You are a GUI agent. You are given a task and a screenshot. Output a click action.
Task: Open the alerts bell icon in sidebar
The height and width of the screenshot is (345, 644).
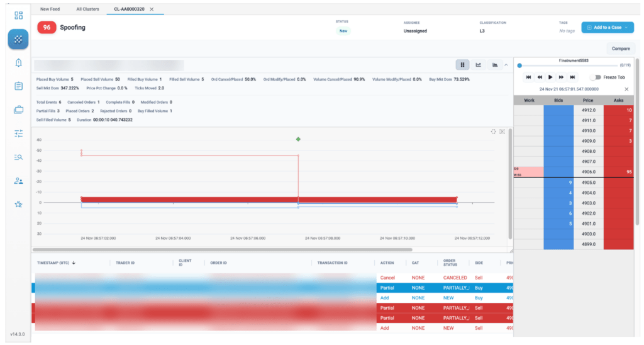pos(18,62)
